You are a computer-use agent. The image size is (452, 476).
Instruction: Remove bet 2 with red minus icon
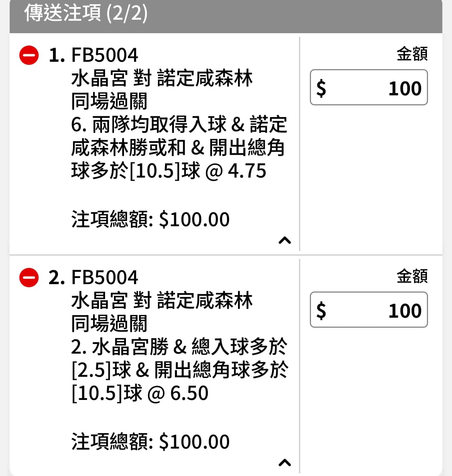point(29,278)
